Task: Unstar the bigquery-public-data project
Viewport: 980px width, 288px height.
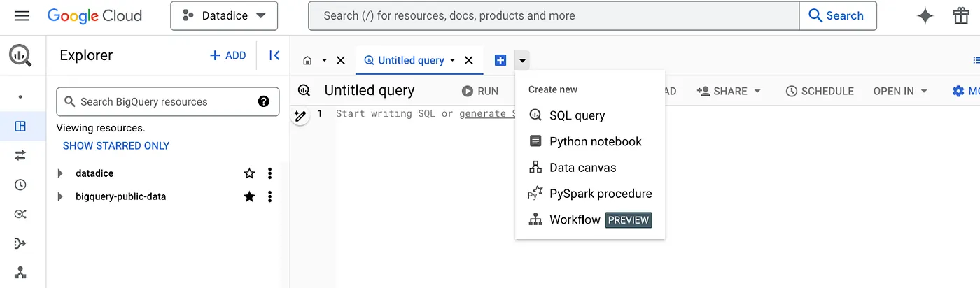Action: [249, 196]
